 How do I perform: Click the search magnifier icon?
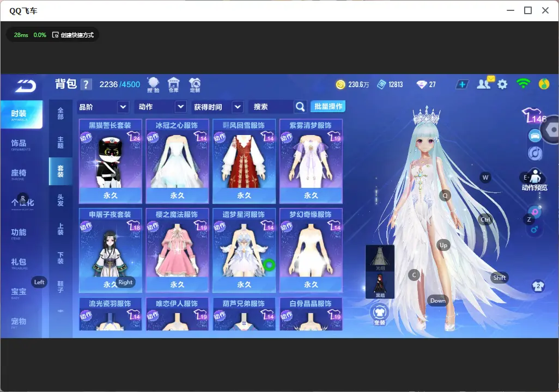[x=300, y=107]
